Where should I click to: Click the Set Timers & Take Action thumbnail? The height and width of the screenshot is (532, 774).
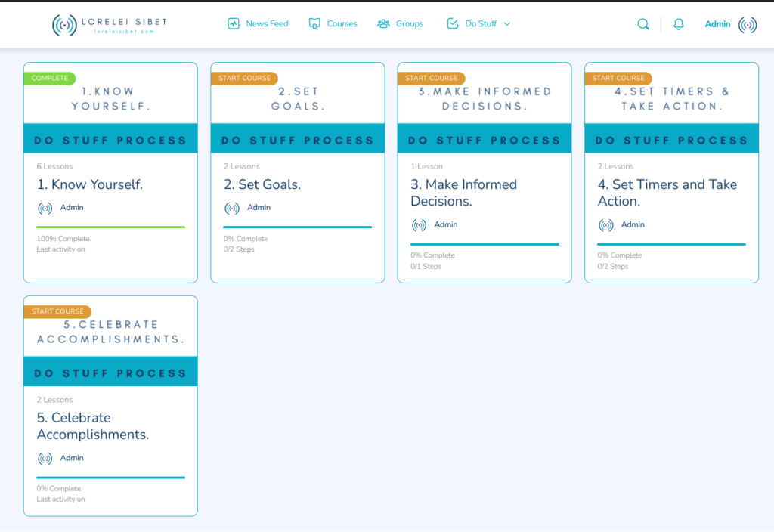pos(672,108)
